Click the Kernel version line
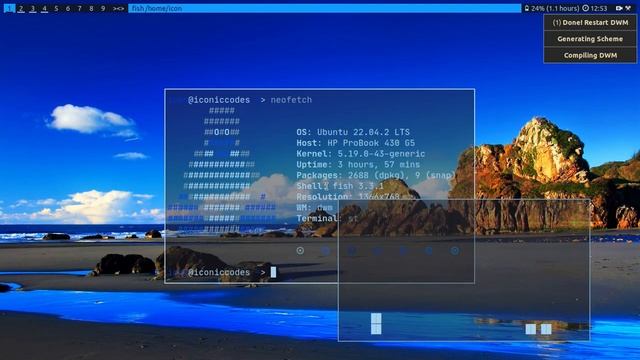This screenshot has height=360, width=640. tap(361, 154)
